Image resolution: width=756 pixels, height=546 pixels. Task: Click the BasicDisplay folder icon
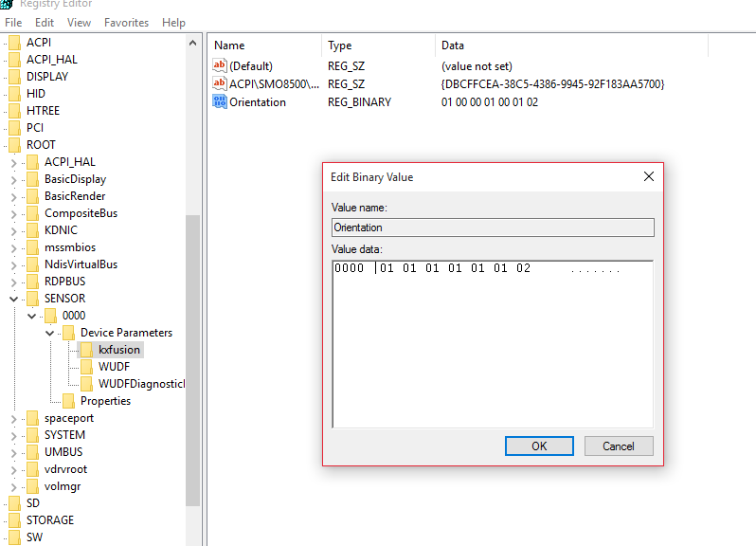pyautogui.click(x=33, y=179)
